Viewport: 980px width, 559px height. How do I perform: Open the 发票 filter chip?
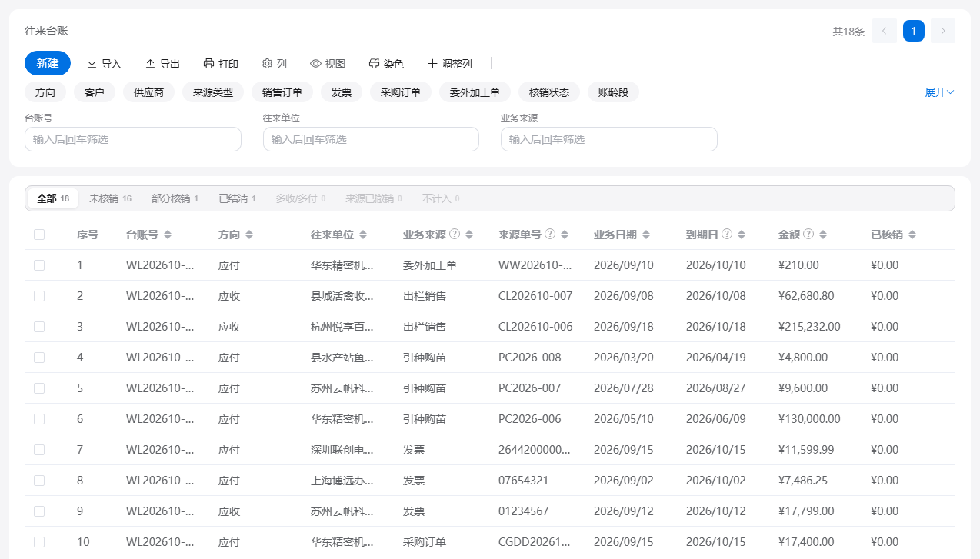[342, 92]
